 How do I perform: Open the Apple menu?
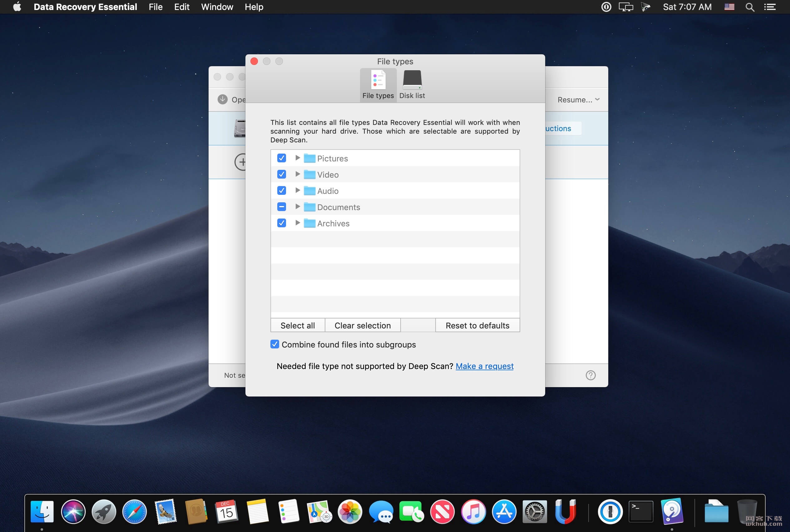coord(17,7)
